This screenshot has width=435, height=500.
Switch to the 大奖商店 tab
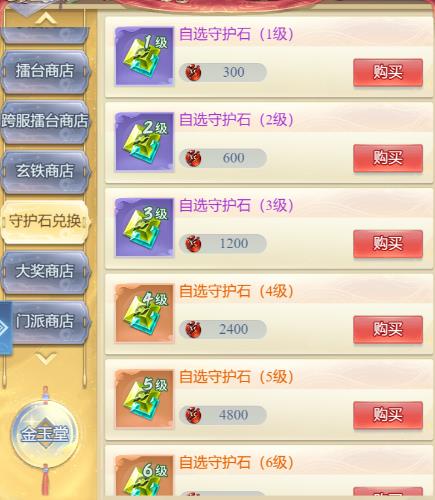pyautogui.click(x=45, y=271)
